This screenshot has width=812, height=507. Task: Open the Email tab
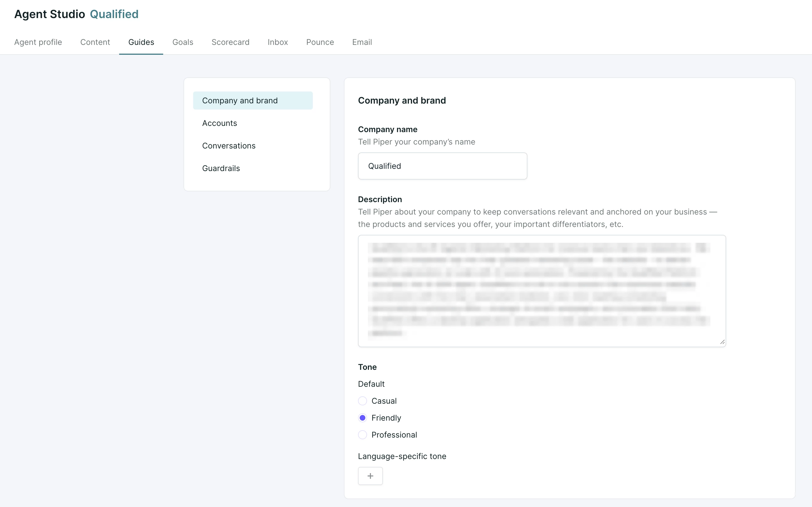click(362, 42)
